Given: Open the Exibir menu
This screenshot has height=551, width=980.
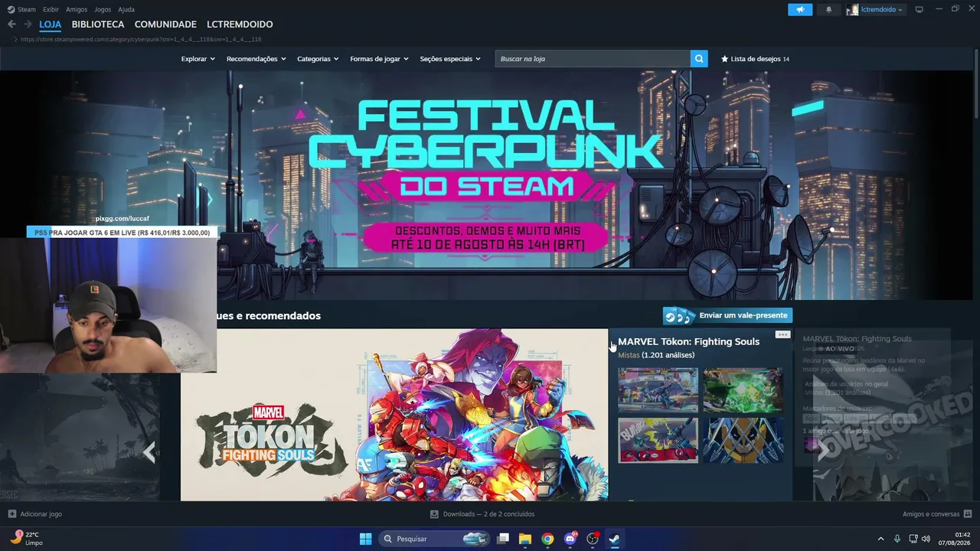Looking at the screenshot, I should tap(51, 9).
